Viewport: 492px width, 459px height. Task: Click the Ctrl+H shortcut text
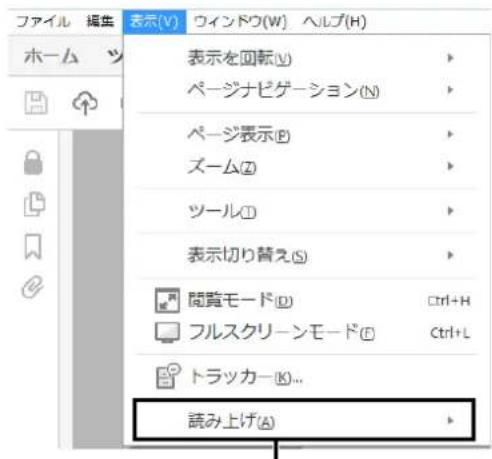[449, 301]
